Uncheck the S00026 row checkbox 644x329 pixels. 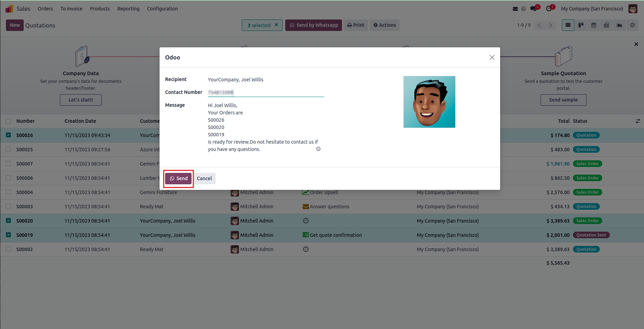(x=8, y=135)
